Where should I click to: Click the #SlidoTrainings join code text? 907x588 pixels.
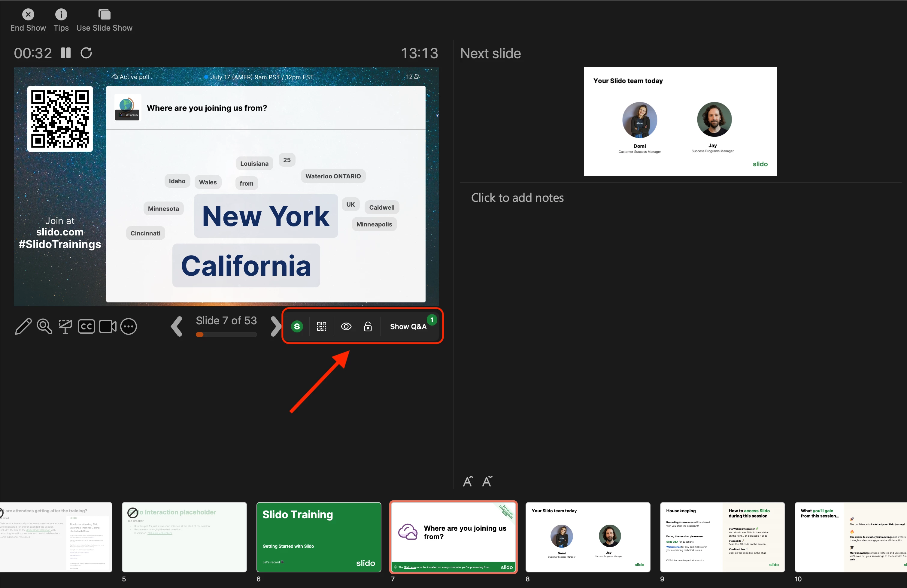click(60, 244)
